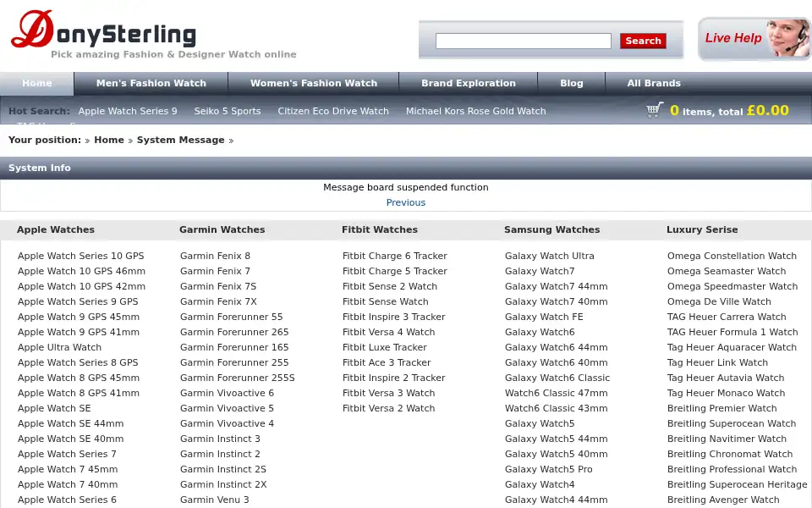Viewport: 812px width, 508px height.
Task: Open Apple Watch Series 7
Action: pyautogui.click(x=67, y=454)
